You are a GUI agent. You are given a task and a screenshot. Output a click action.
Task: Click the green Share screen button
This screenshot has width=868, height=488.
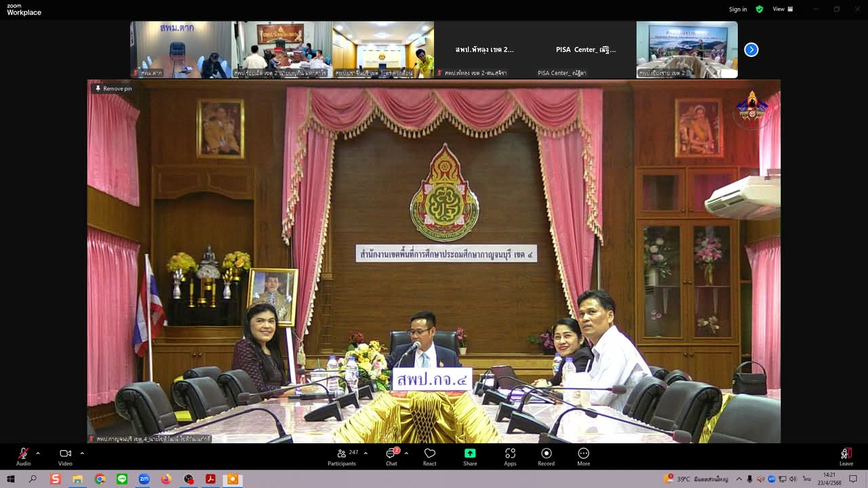470,456
